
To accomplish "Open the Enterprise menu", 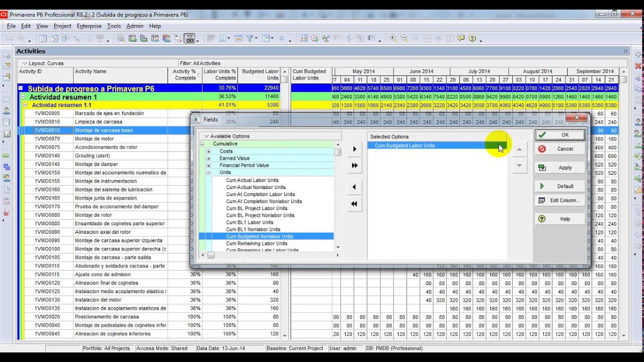I will coord(89,26).
